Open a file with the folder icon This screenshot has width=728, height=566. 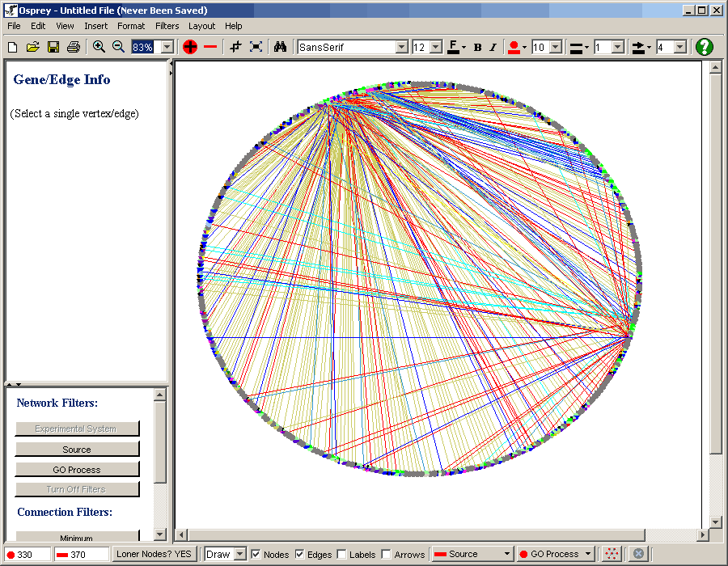point(32,47)
